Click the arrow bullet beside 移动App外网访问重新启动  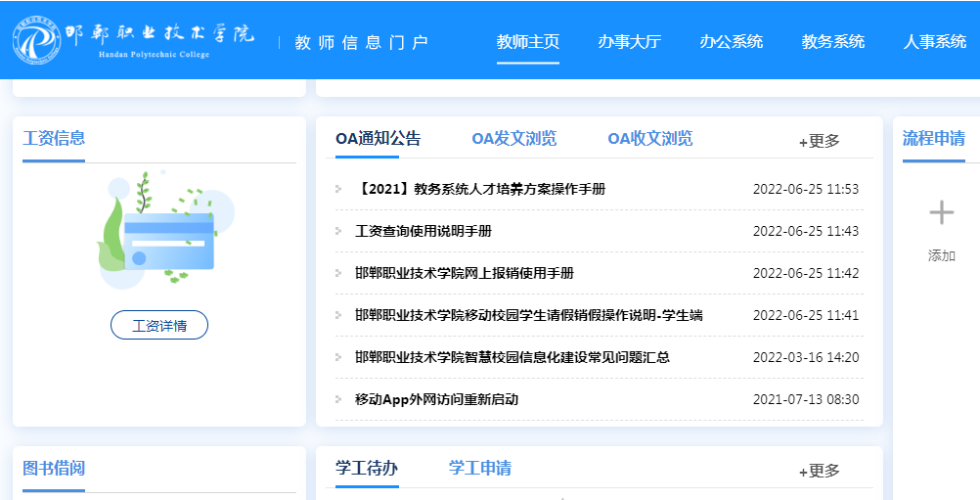click(x=338, y=399)
